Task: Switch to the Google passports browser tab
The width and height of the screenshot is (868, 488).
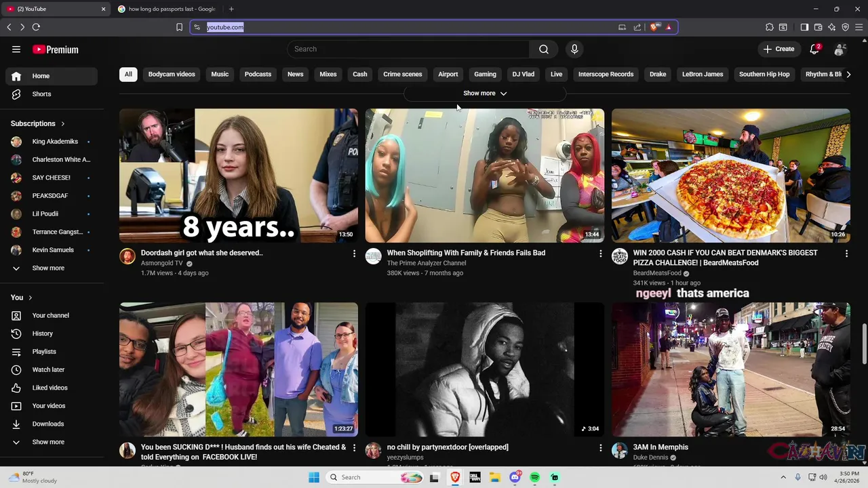Action: pyautogui.click(x=167, y=9)
